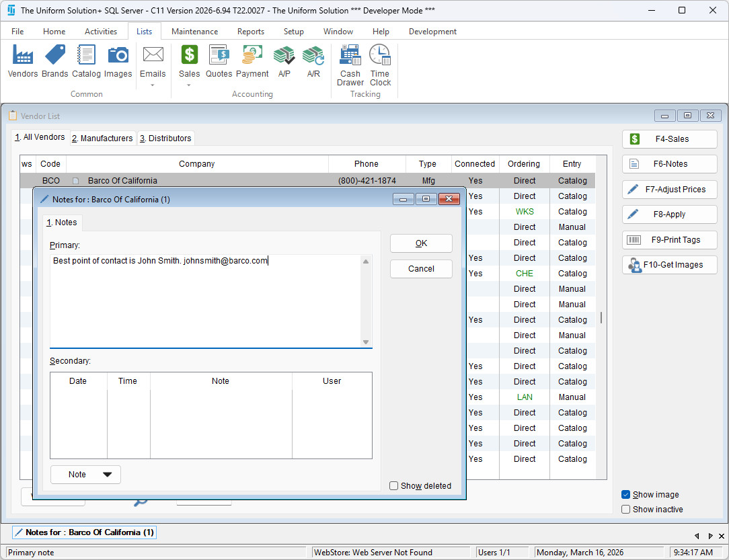Open the Emails dropdown arrow
Viewport: 729px width, 560px height.
[153, 85]
